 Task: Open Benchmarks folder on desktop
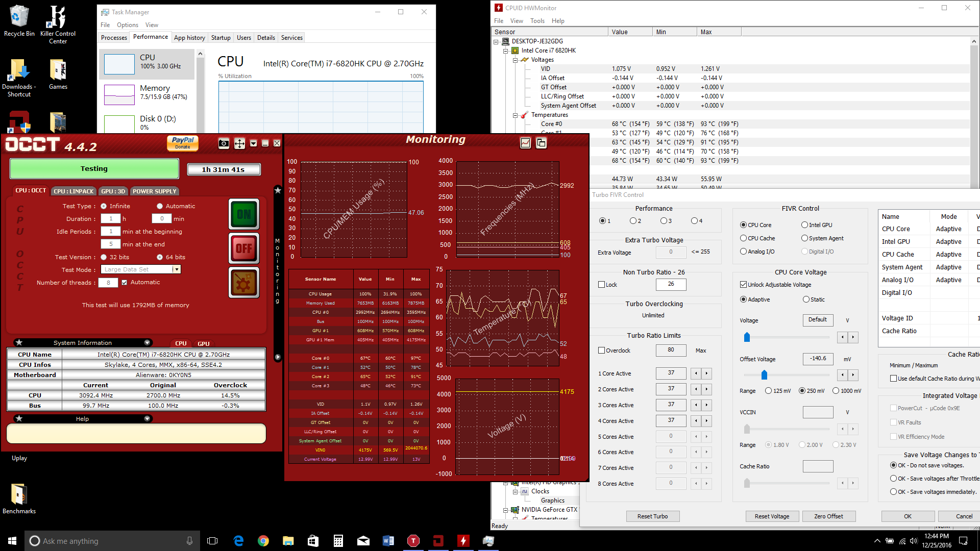pos(19,498)
